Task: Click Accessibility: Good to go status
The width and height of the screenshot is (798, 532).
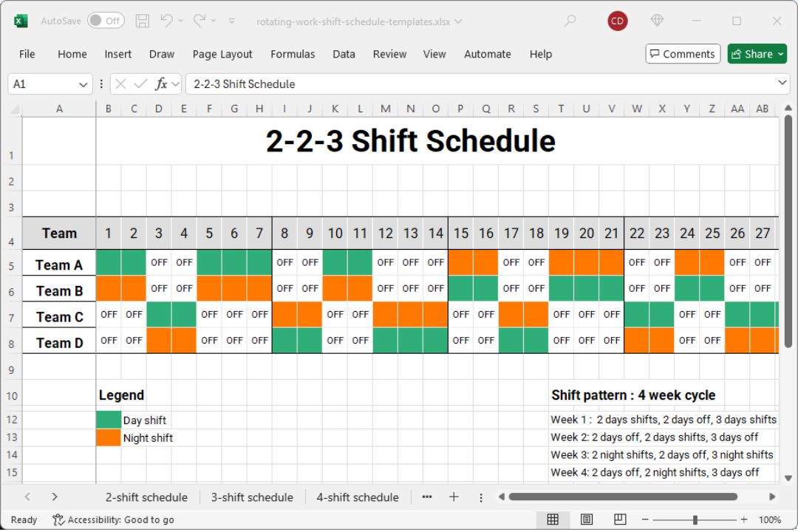Action: pyautogui.click(x=113, y=519)
